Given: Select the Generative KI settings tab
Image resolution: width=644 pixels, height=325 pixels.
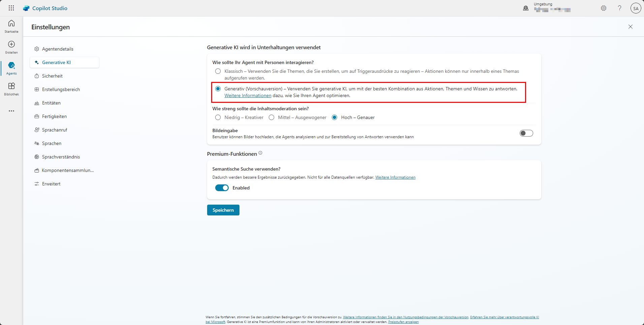Looking at the screenshot, I should coord(64,62).
